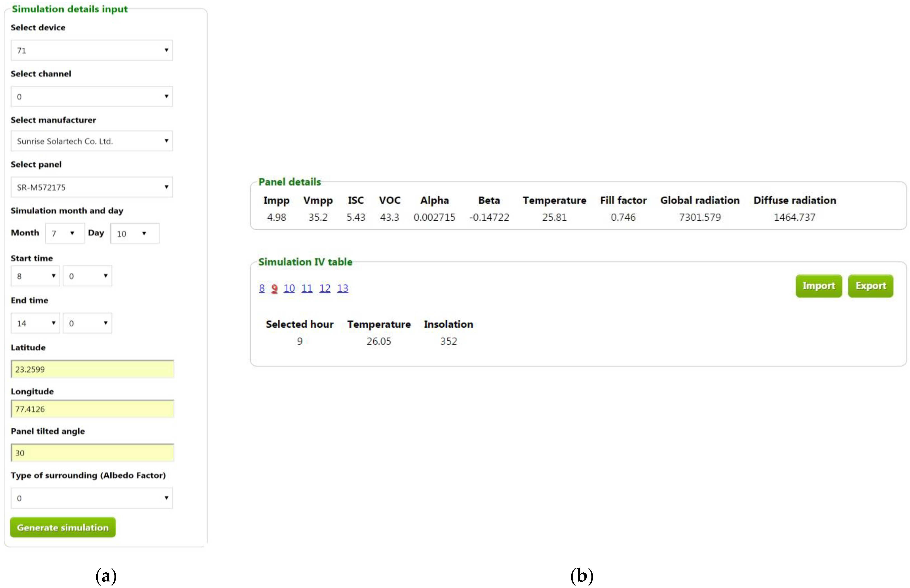Open the simulation Month dropdown
The width and height of the screenshot is (910, 588).
tap(64, 233)
